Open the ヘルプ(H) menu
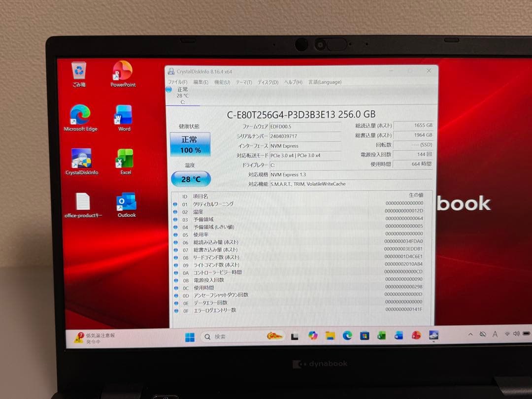This screenshot has width=532, height=399. 292,82
